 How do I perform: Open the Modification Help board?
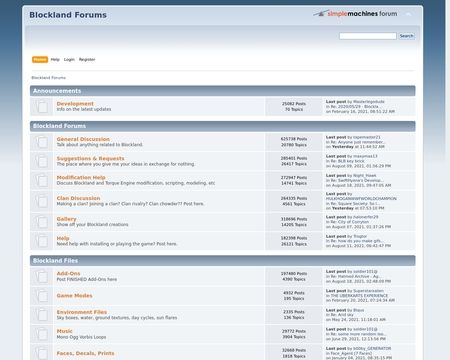pos(81,177)
